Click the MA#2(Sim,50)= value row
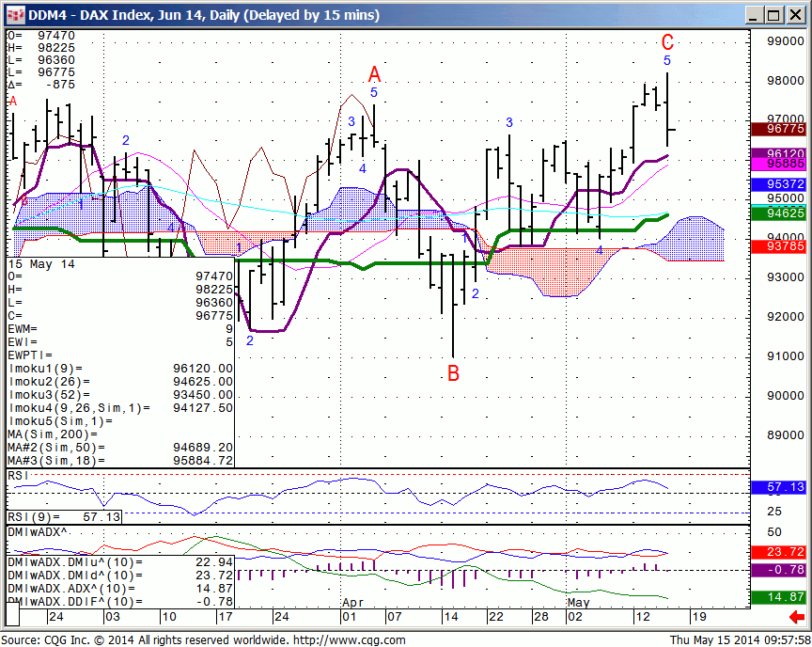The image size is (812, 647). coord(120,448)
